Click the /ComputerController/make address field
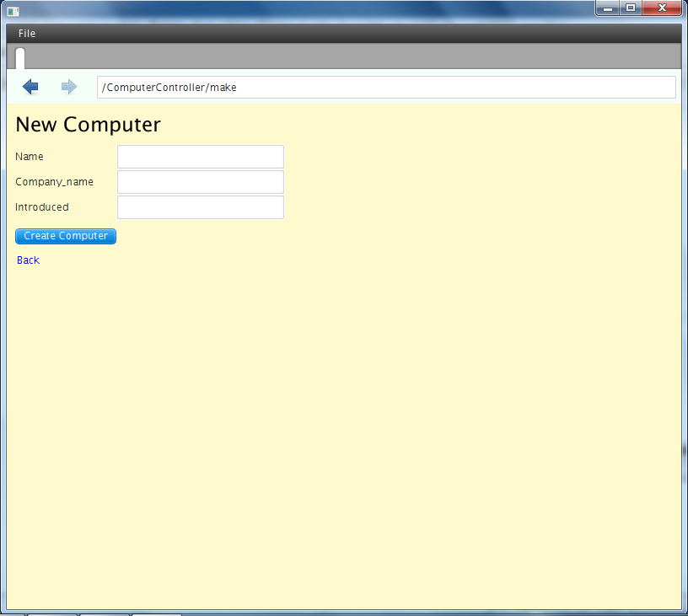Screen dimensions: 688x616 pos(386,88)
